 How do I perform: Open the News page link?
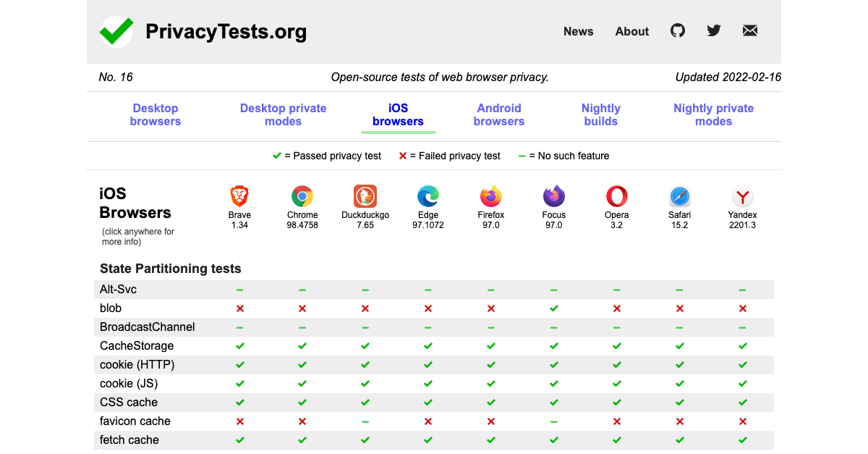click(x=578, y=31)
